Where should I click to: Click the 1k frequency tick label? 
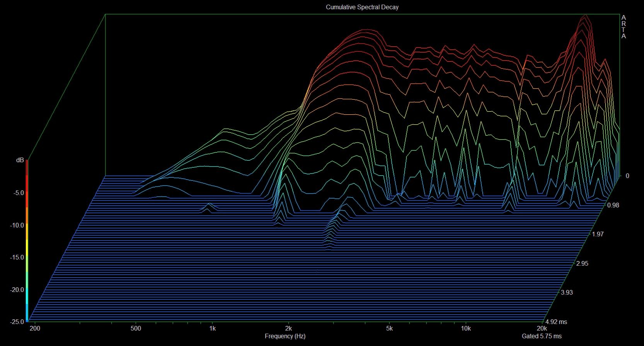[212, 328]
